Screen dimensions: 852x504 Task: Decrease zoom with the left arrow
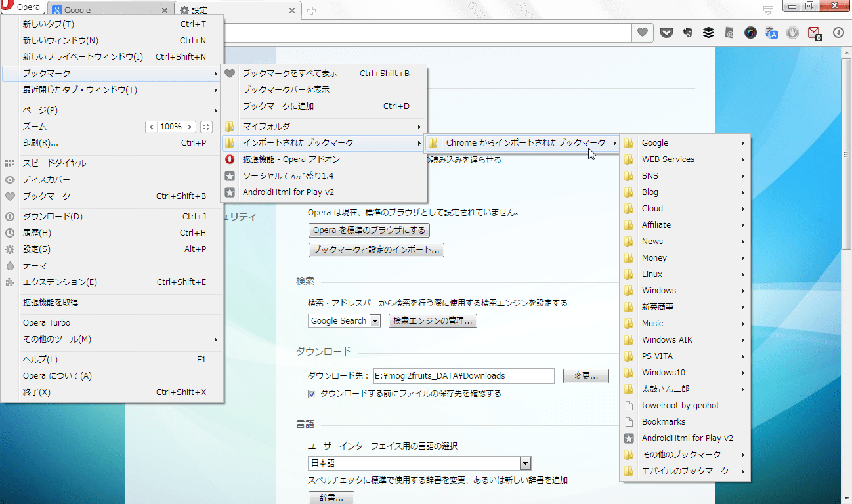152,127
